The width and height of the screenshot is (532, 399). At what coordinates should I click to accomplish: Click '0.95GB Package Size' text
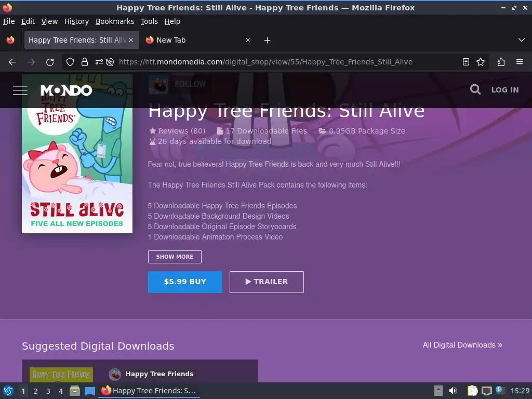367,131
